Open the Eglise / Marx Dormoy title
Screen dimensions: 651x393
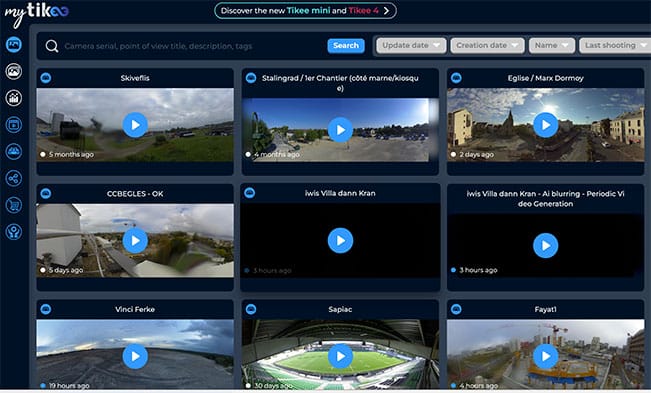(545, 78)
